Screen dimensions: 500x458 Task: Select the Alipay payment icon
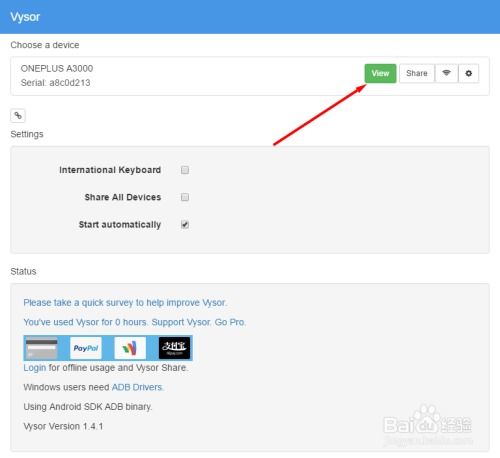tap(174, 348)
